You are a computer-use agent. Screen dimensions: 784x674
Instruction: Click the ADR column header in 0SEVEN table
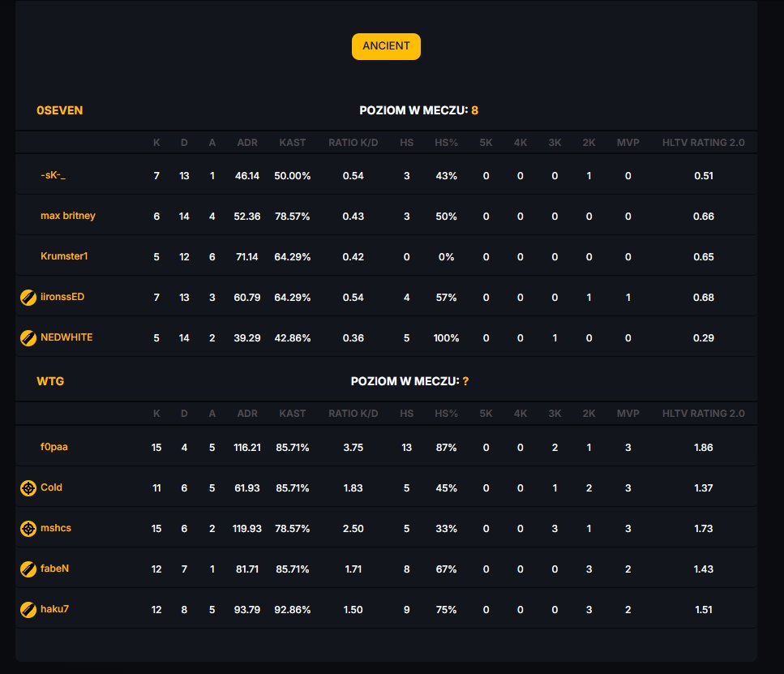click(247, 143)
